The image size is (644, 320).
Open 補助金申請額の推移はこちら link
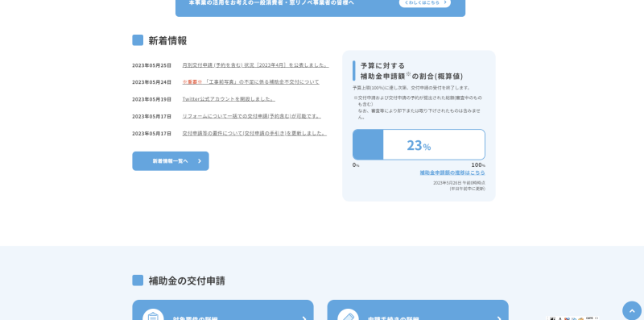click(452, 172)
